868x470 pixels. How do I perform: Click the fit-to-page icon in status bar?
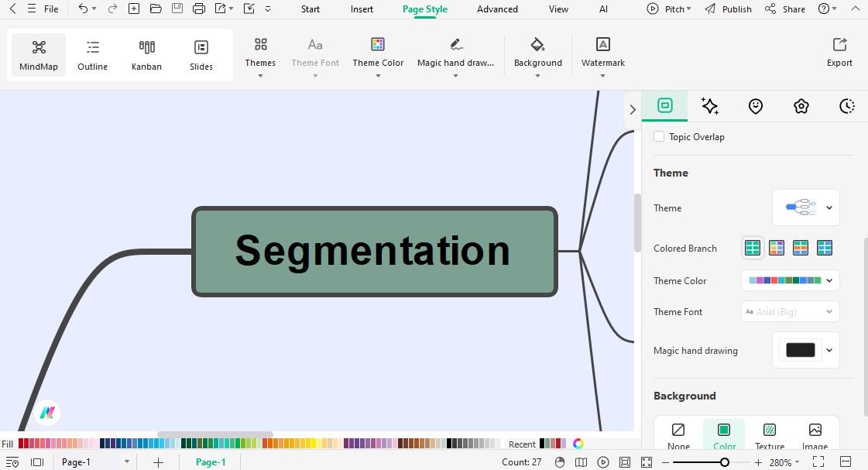625,462
